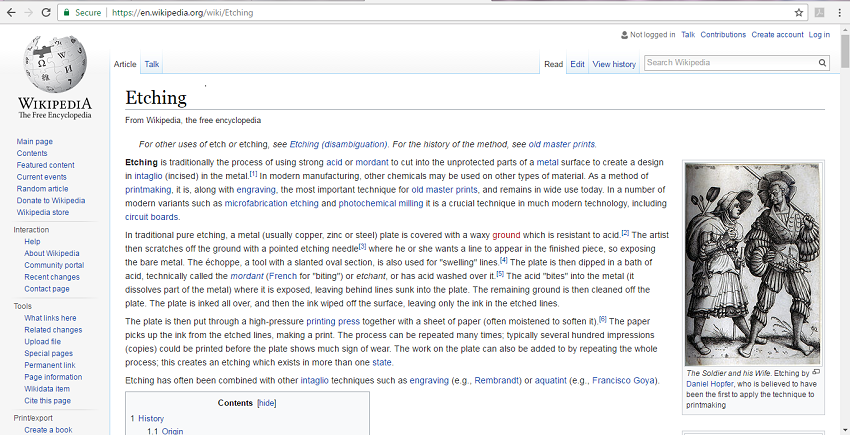Bookmark this page with the star icon
The width and height of the screenshot is (850, 435).
coord(799,12)
